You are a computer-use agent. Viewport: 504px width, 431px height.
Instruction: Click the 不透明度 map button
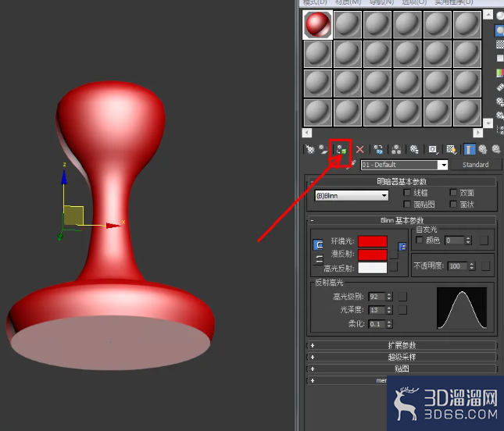point(486,266)
